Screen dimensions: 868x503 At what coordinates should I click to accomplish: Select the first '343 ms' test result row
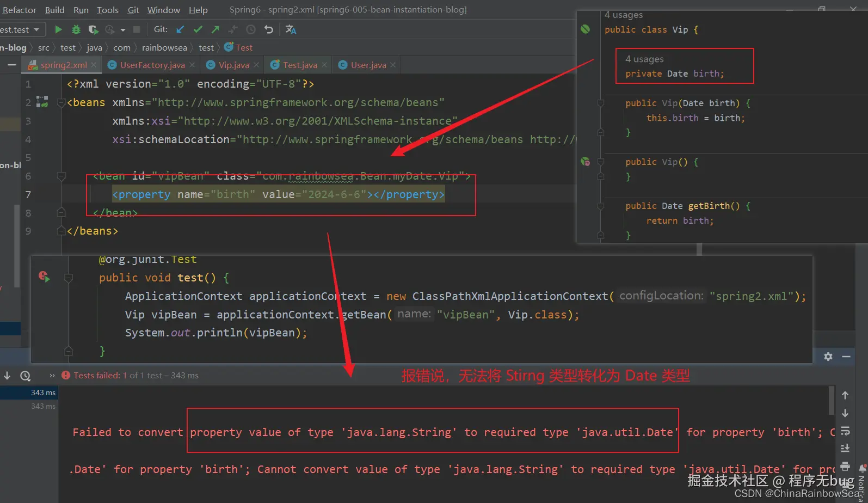coord(29,392)
